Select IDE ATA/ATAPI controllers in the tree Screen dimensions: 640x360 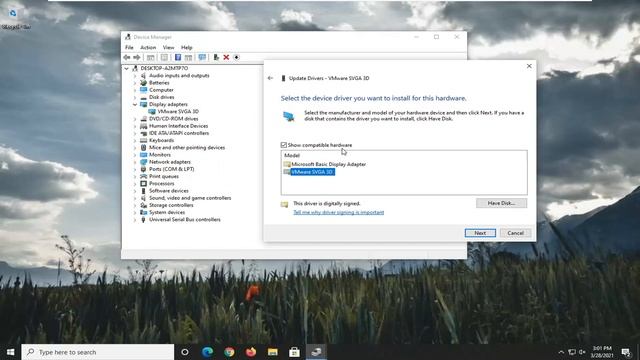179,133
